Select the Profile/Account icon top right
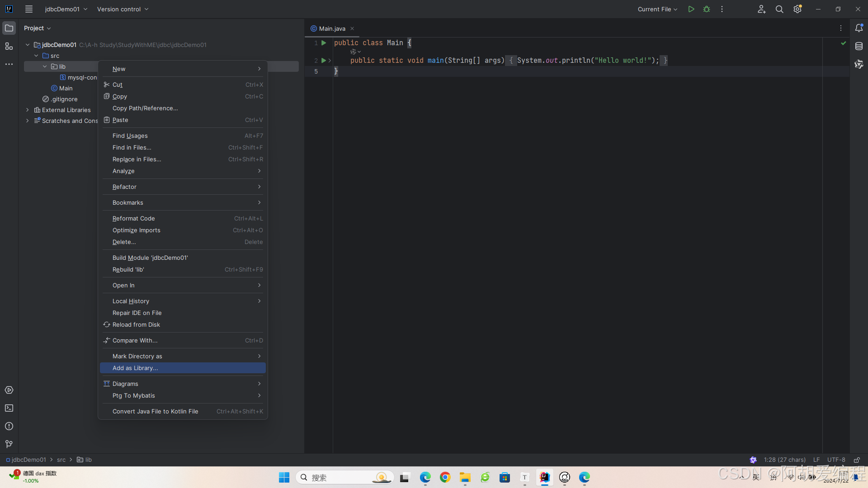The height and width of the screenshot is (488, 868). [x=761, y=9]
